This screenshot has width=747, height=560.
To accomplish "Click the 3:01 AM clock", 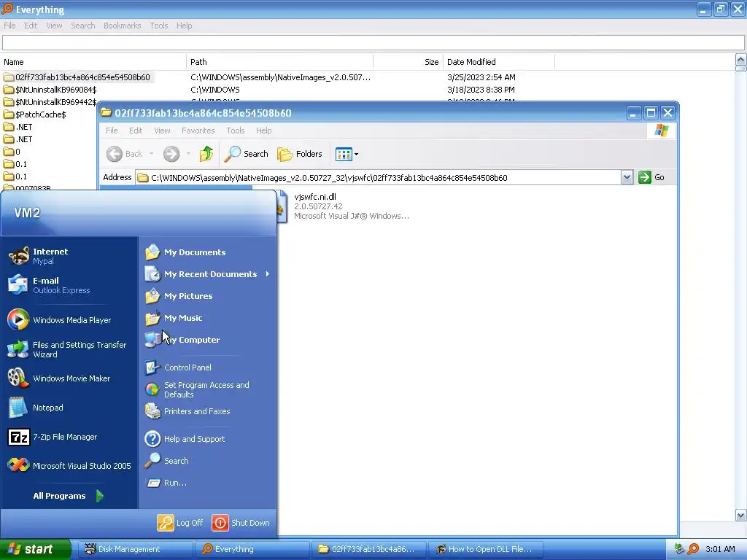I will 720,549.
